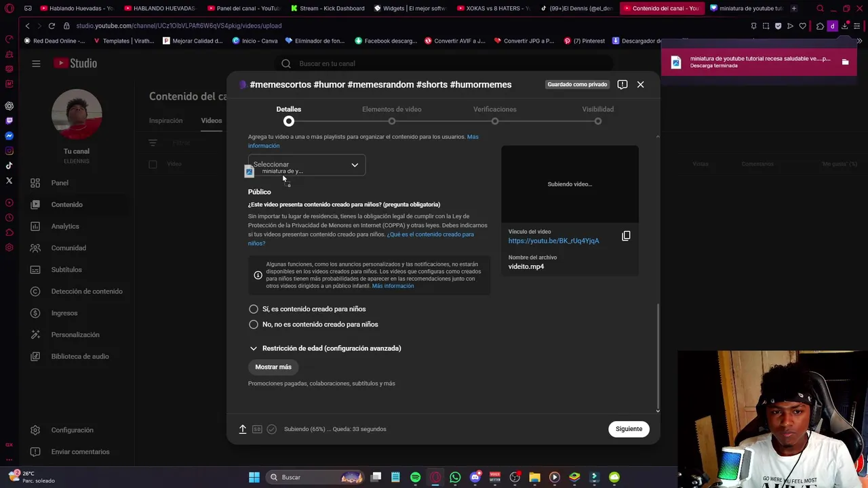Switch to the Videos tab
The width and height of the screenshot is (868, 488).
pyautogui.click(x=212, y=121)
